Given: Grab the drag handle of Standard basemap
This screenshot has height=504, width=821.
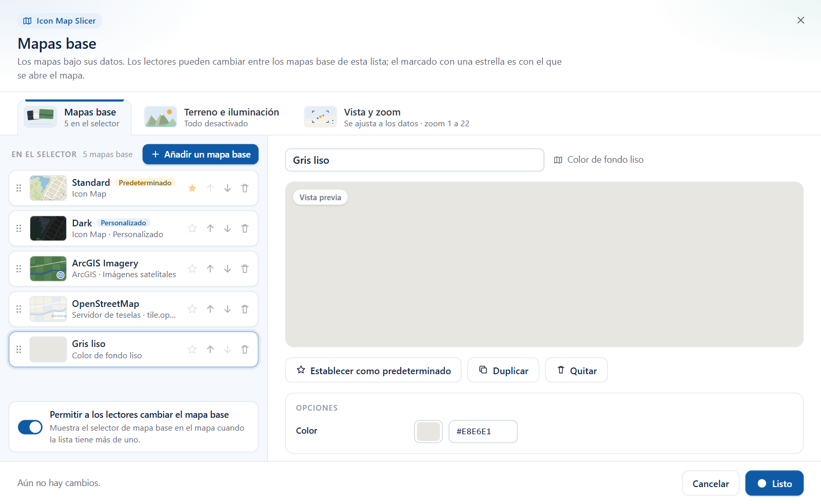Looking at the screenshot, I should pos(19,188).
